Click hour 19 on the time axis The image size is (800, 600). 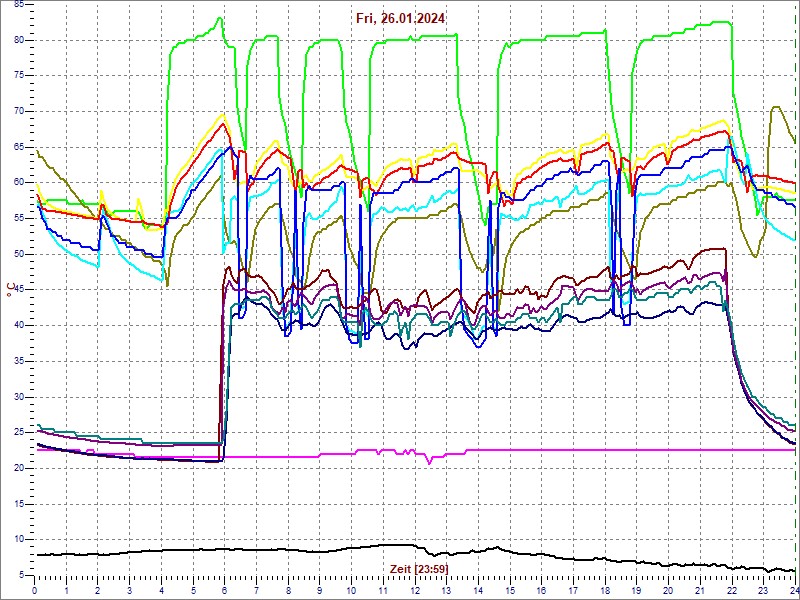[637, 590]
